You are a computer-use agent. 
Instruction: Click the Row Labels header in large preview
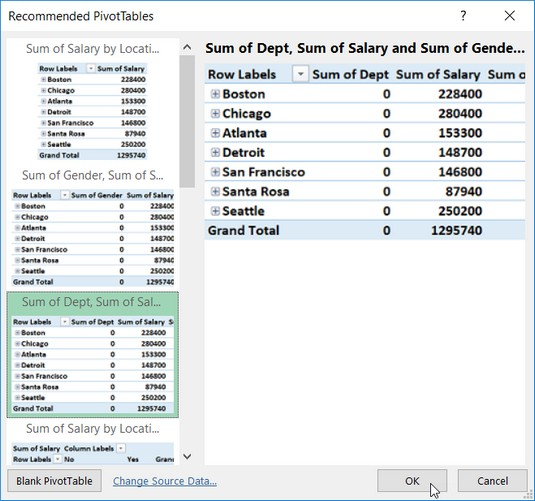coord(242,74)
